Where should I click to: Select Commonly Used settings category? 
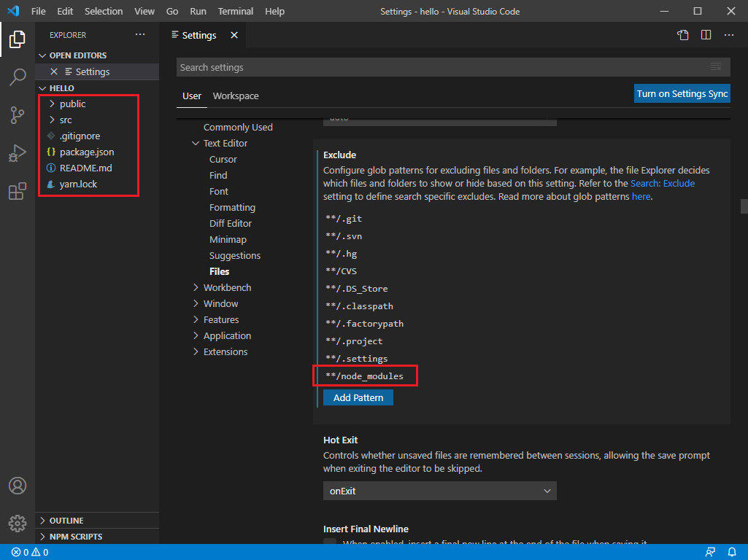(238, 128)
